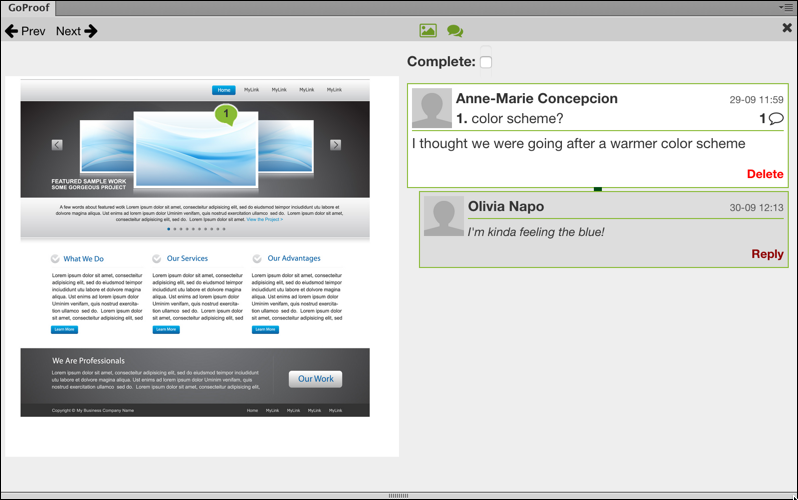Click the Our Services checkmark icon
798x500 pixels.
(157, 259)
